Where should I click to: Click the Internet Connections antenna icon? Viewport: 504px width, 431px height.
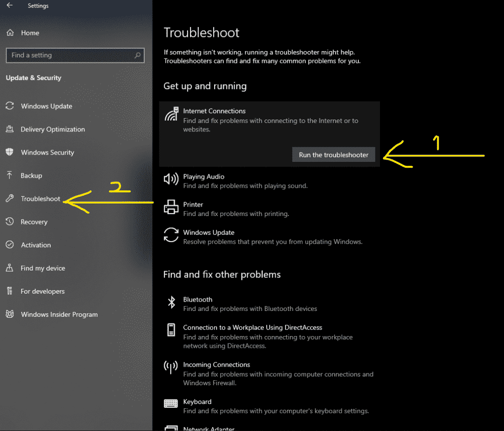coord(171,114)
